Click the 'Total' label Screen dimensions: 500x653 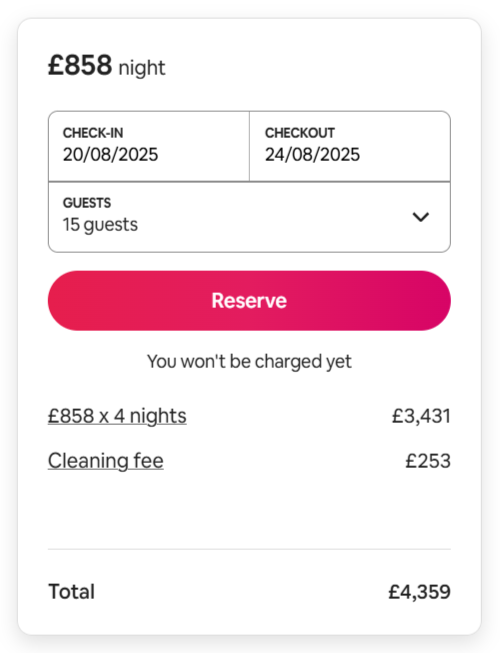[72, 592]
